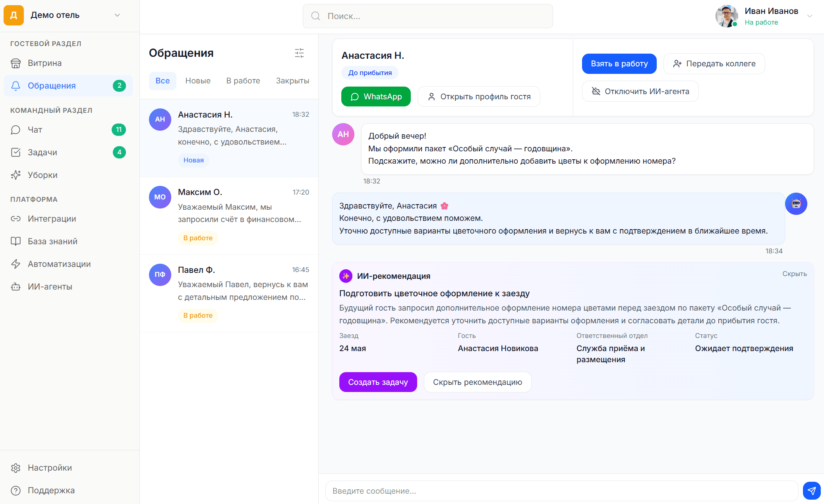Click Создать задачу button
The width and height of the screenshot is (824, 504).
378,382
